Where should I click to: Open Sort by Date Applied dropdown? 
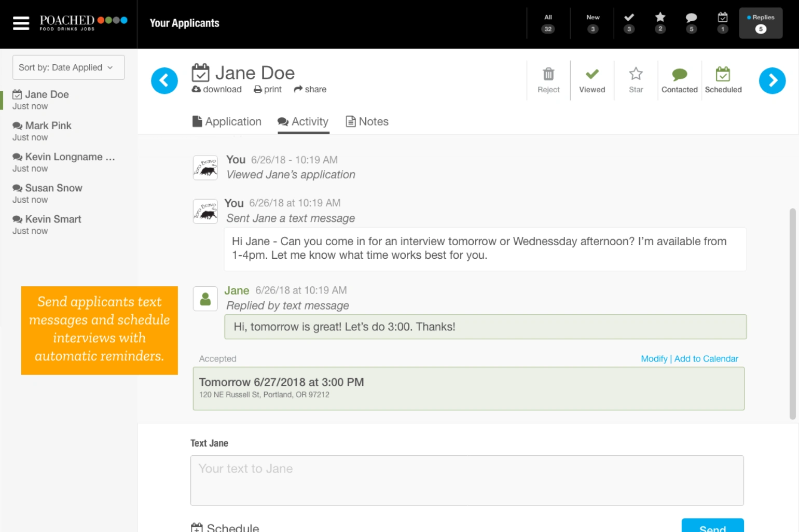pyautogui.click(x=68, y=67)
